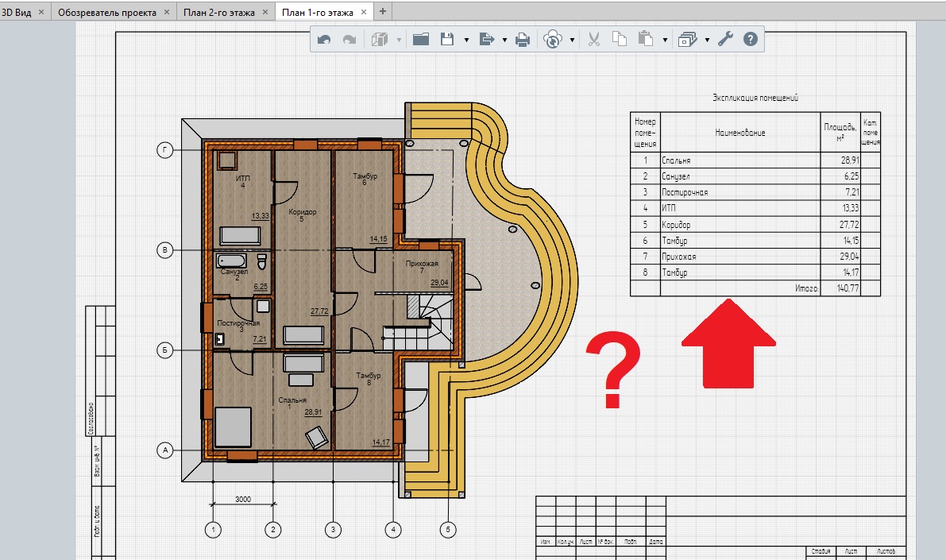Click the Итого label in the table
The width and height of the screenshot is (946, 560).
point(807,288)
